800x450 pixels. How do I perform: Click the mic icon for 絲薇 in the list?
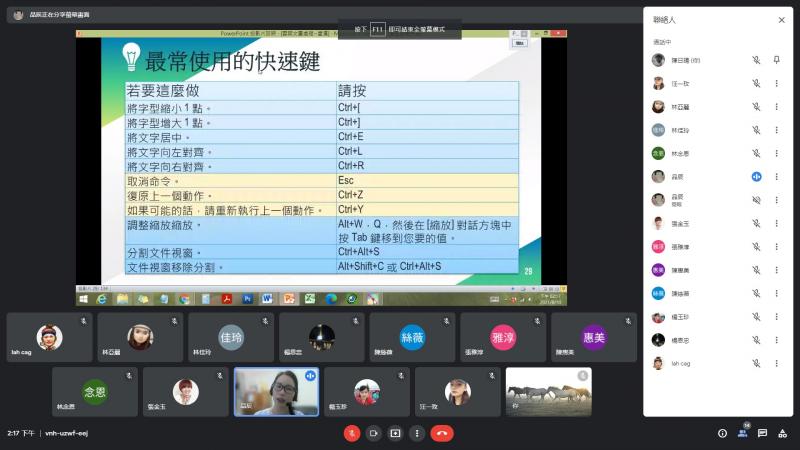(x=756, y=293)
